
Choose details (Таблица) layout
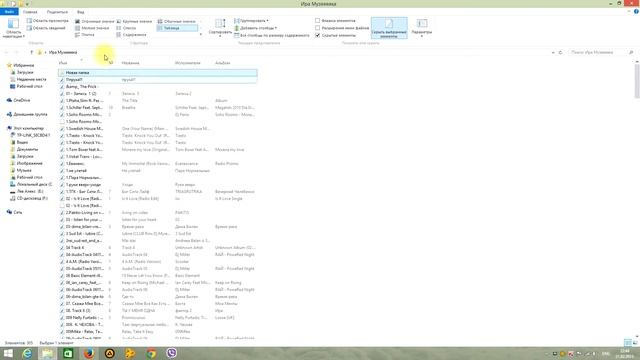177,28
